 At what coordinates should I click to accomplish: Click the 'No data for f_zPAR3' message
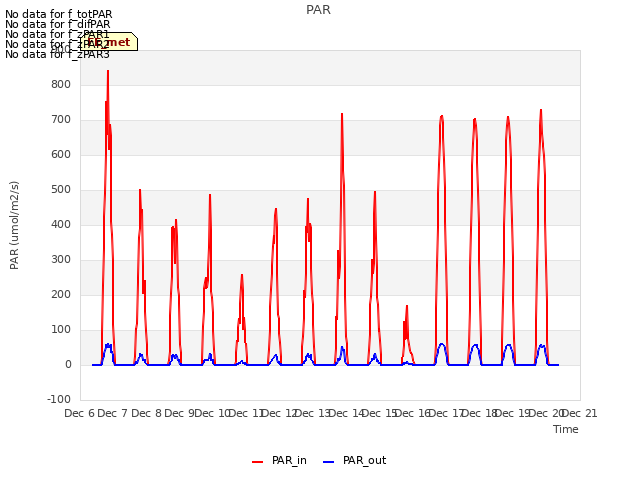pyautogui.click(x=58, y=54)
